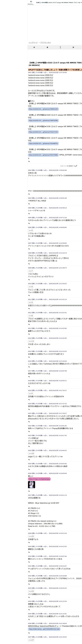Click the >>13 anchor in post 0014
Image resolution: width=82 pixels, height=644 pixels.
pos(31,341)
